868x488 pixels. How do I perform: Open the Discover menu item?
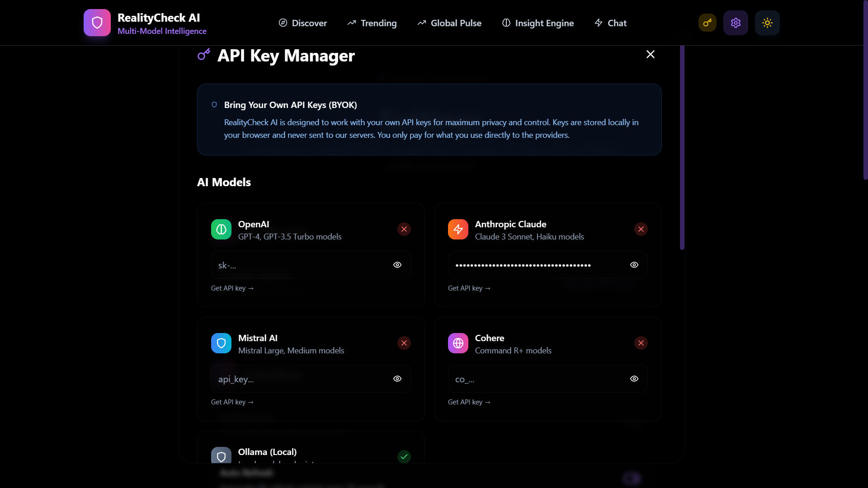click(302, 23)
